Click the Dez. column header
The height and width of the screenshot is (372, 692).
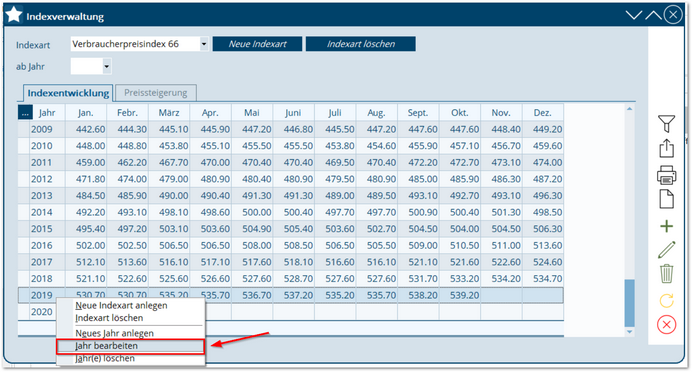(x=542, y=113)
